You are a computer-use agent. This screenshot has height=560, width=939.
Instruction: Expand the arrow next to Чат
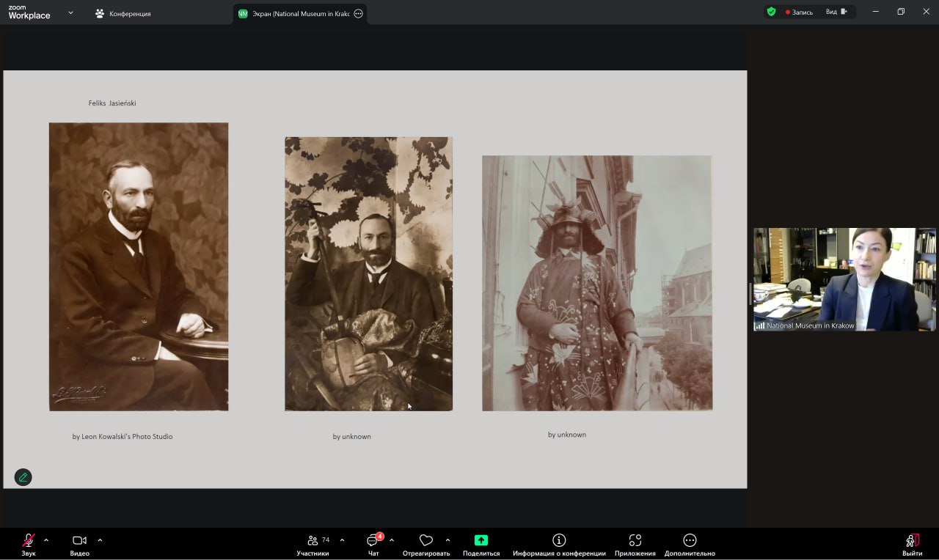point(392,540)
